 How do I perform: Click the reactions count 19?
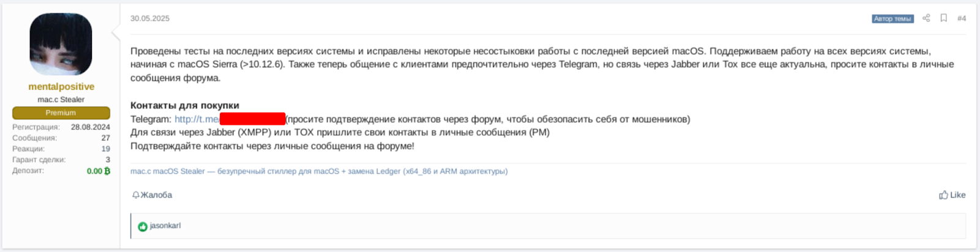(106, 149)
